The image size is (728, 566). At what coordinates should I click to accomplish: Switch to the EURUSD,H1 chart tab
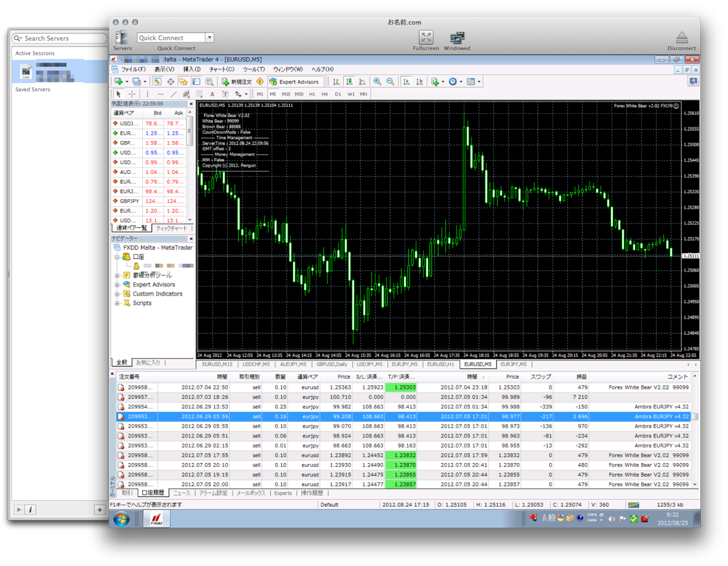click(440, 364)
